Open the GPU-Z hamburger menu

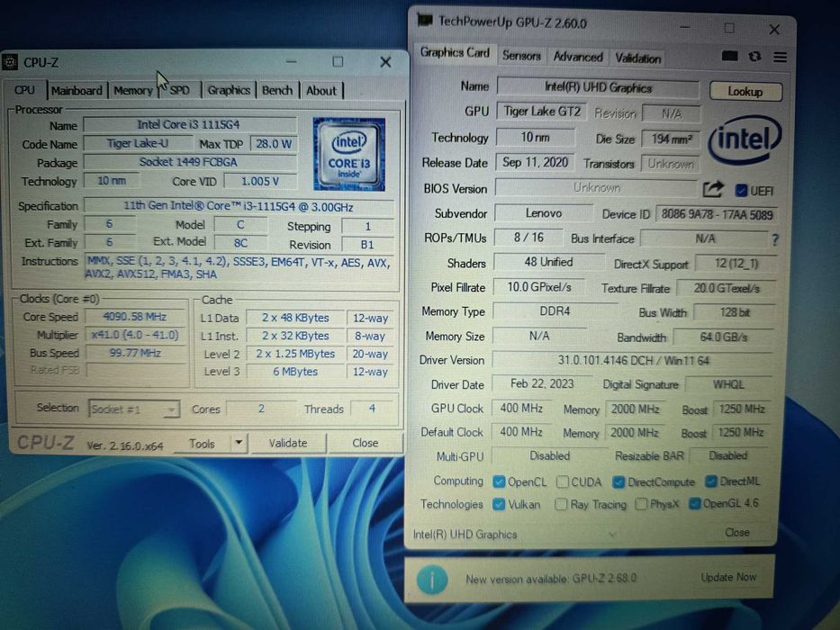[x=780, y=57]
